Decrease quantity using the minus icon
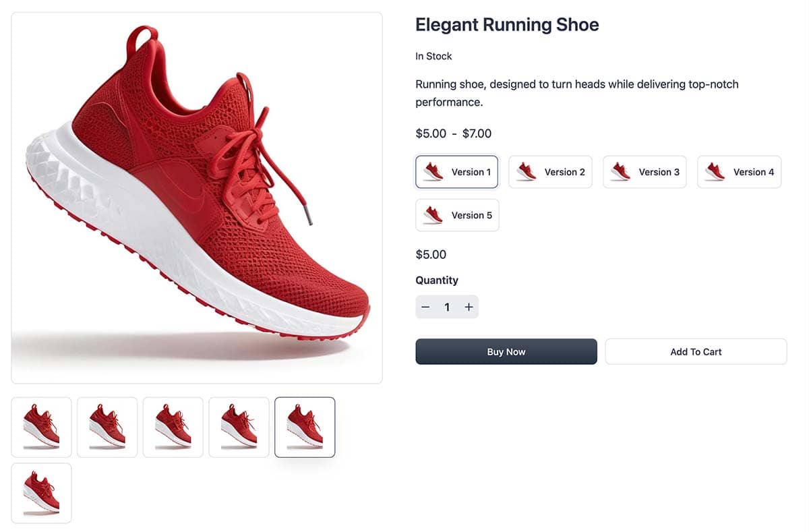 [x=425, y=307]
